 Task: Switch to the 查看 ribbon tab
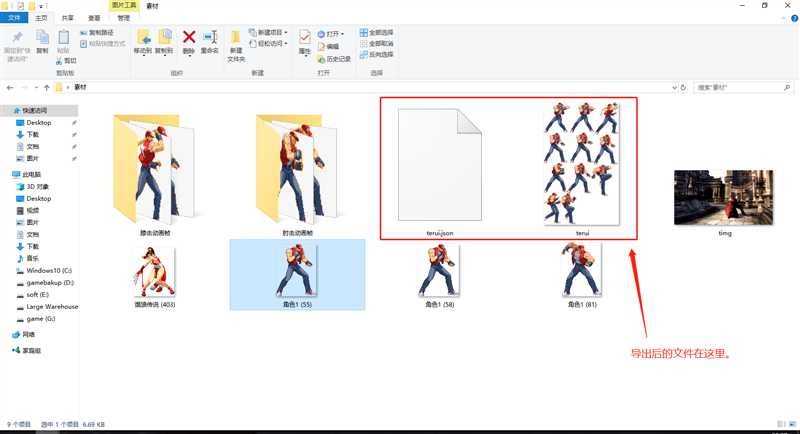94,18
